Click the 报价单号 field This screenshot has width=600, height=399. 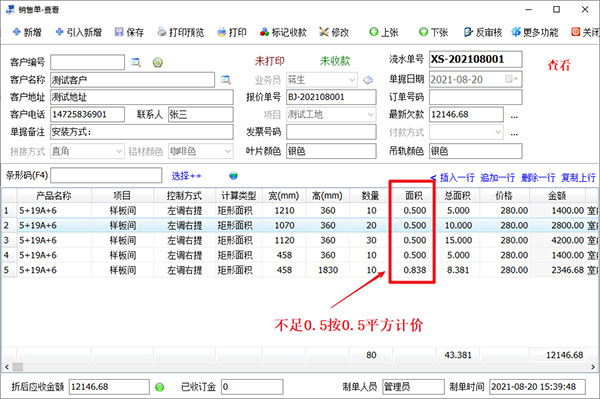[331, 97]
